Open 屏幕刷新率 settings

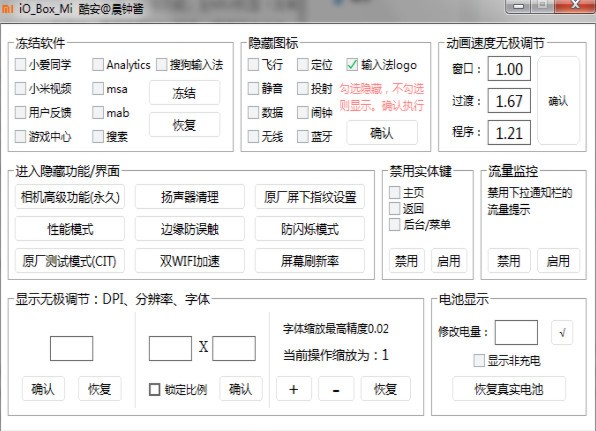[310, 261]
